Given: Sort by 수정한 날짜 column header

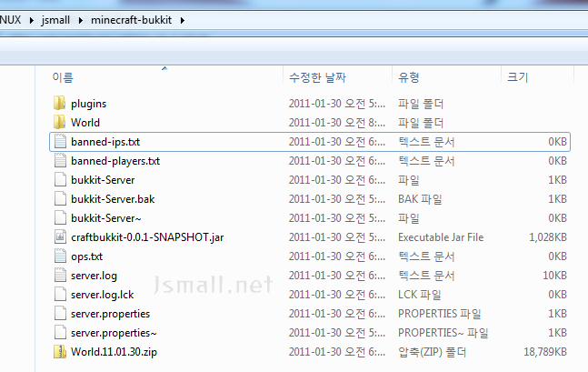Looking at the screenshot, I should tap(317, 77).
